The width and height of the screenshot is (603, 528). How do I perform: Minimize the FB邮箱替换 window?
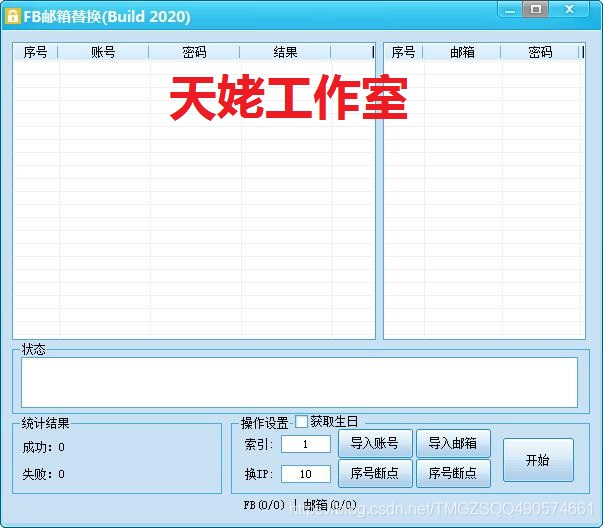[x=510, y=10]
